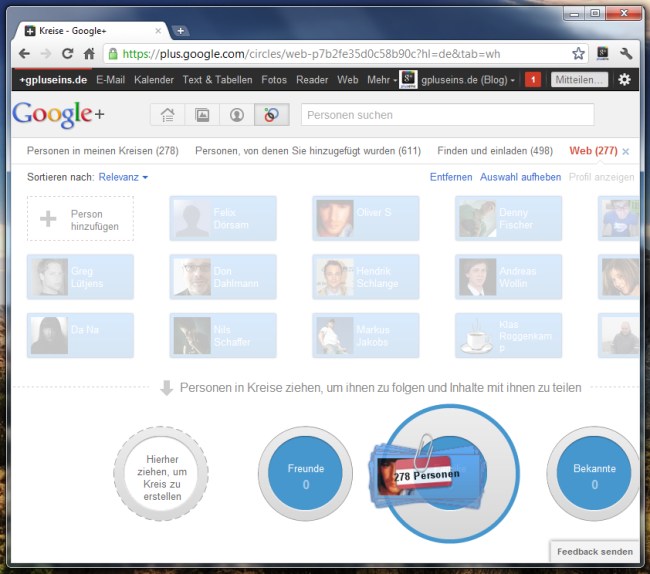This screenshot has width=650, height=574.
Task: Select the Klas Roggenkamp contact card
Action: click(x=509, y=335)
